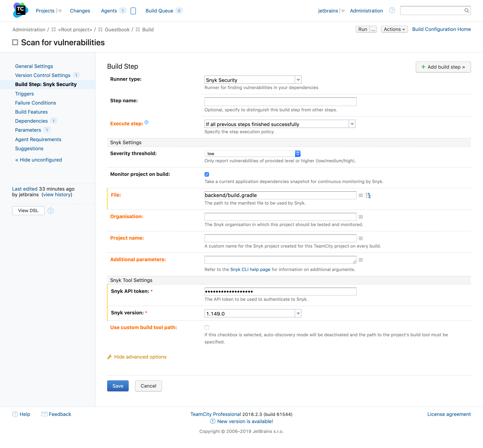Click the File path input field

pyautogui.click(x=280, y=195)
